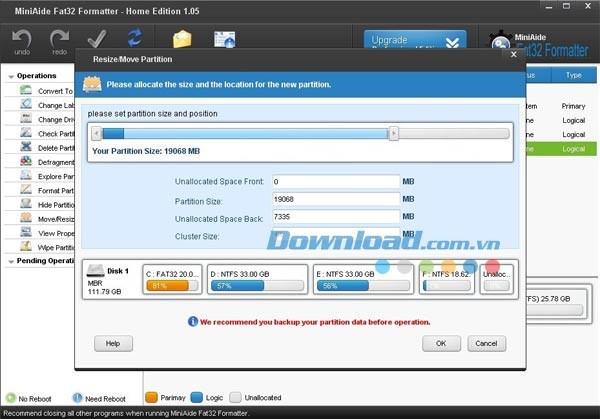
Task: Click the apply checkmark icon
Action: tap(97, 39)
